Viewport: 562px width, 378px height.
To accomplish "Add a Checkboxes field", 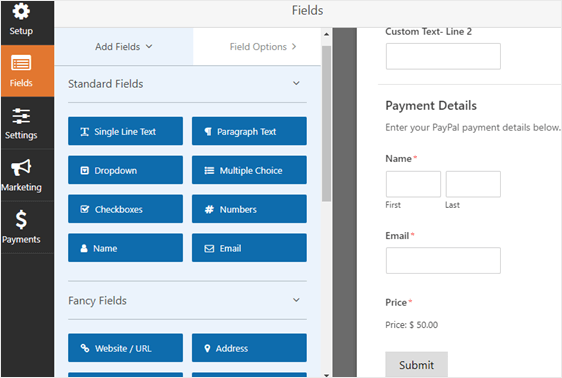I will point(125,209).
